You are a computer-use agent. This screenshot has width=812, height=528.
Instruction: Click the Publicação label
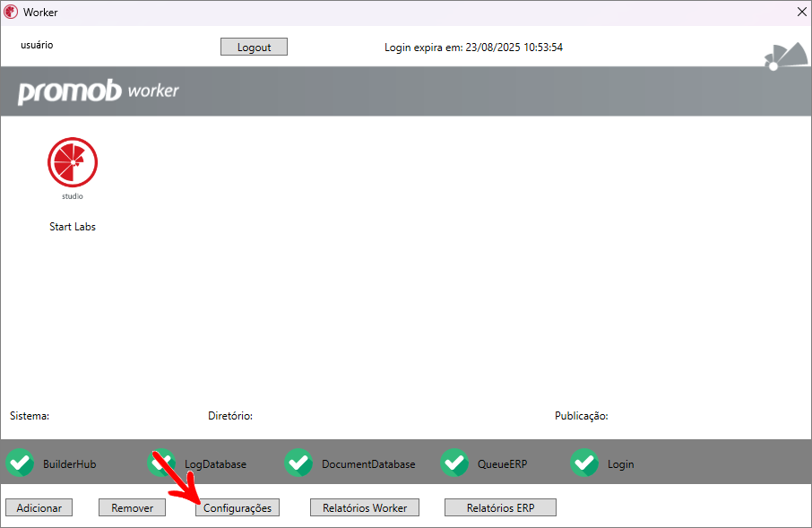click(x=582, y=416)
